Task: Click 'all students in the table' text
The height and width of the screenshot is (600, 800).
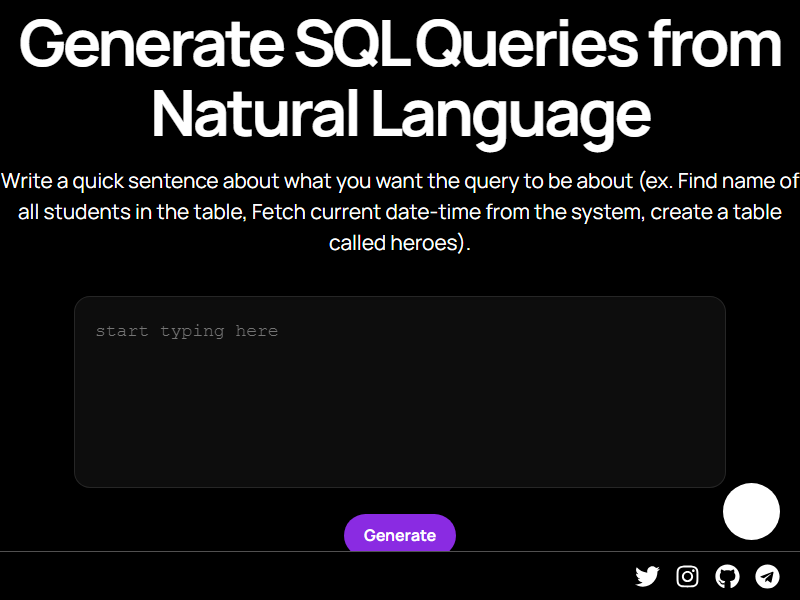Action: pos(133,212)
